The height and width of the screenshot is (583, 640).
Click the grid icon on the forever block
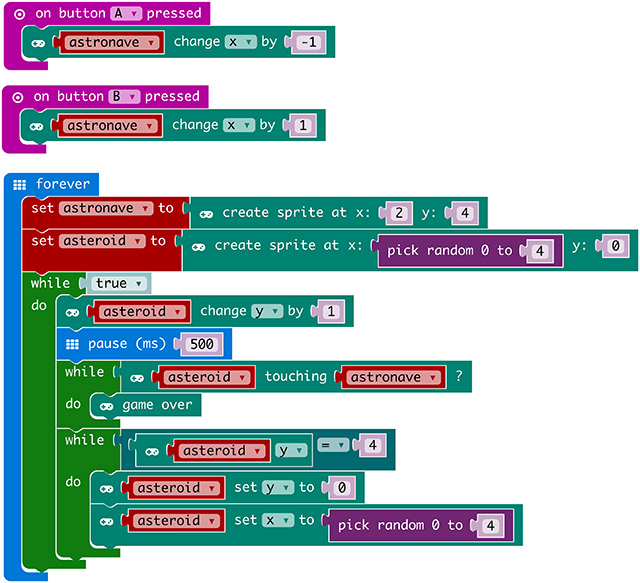click(x=20, y=184)
